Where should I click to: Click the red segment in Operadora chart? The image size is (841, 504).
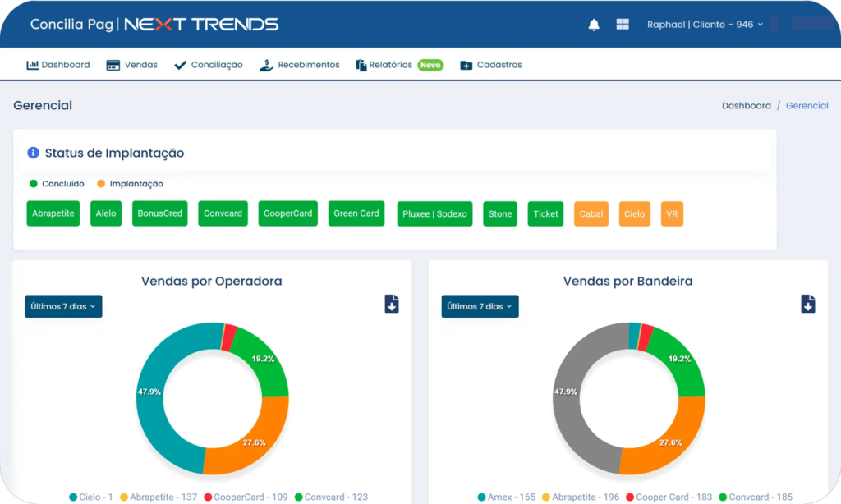point(230,338)
